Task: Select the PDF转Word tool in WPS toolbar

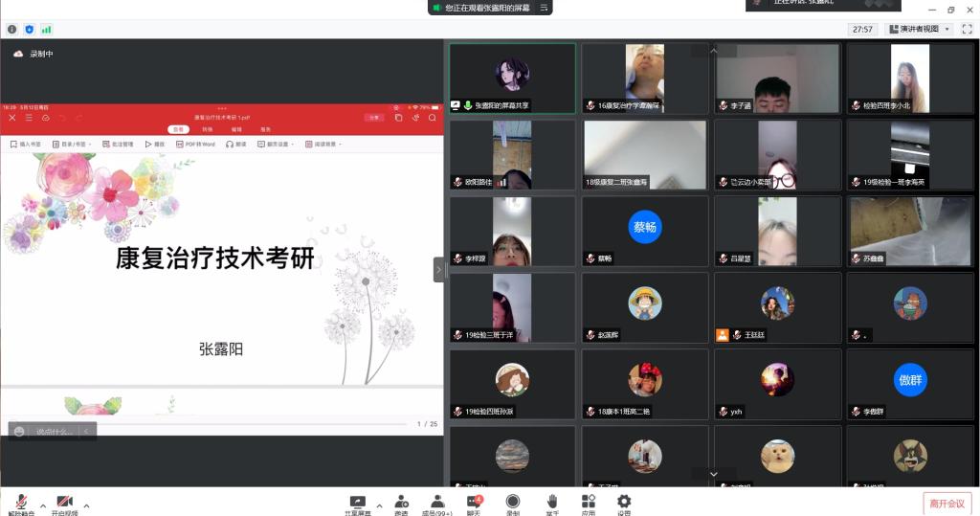Action: coord(196,145)
